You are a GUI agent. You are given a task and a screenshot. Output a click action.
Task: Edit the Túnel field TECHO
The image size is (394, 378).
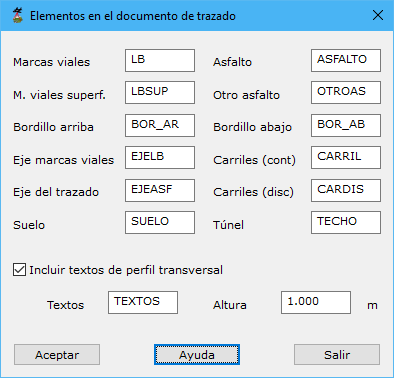pos(346,222)
